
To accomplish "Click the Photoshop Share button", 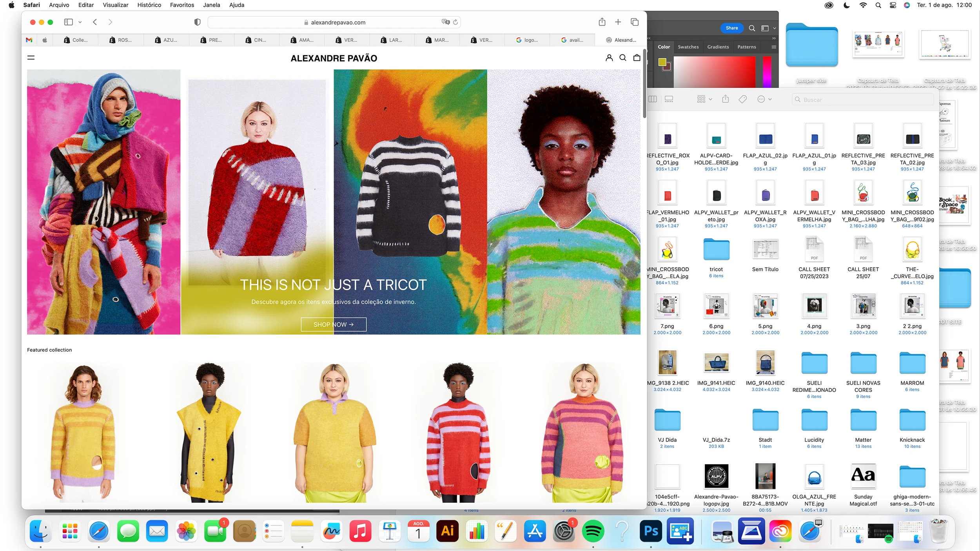I will tap(731, 28).
